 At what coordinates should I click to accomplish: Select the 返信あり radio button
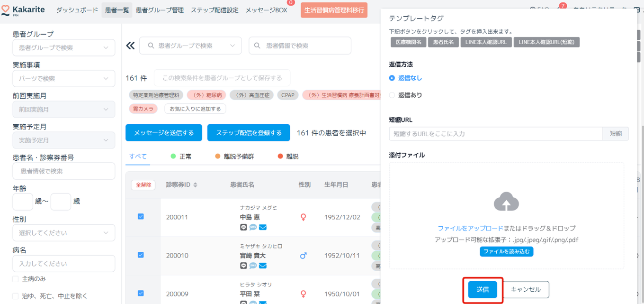point(392,95)
